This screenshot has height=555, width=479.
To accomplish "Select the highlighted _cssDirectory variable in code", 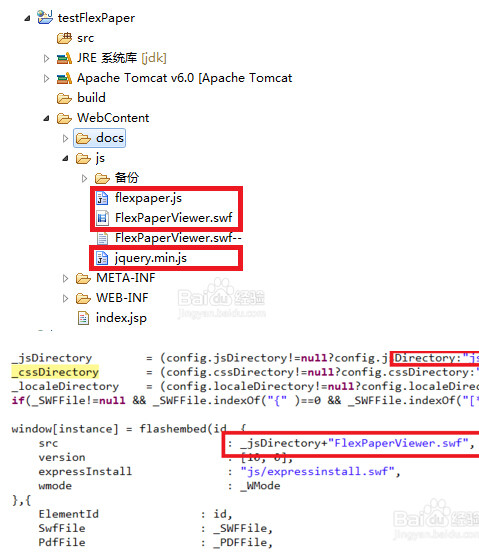I will [55, 372].
